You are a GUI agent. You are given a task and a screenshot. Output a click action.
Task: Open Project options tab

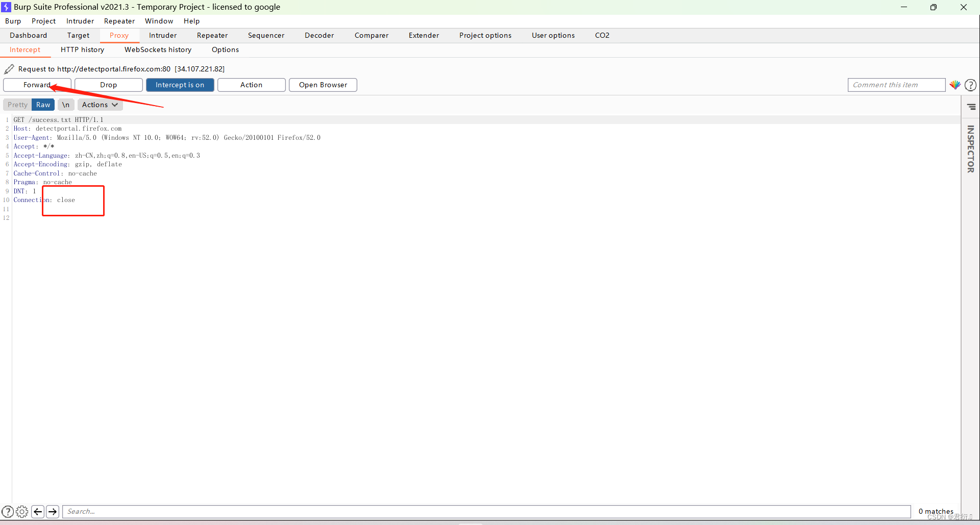tap(485, 35)
